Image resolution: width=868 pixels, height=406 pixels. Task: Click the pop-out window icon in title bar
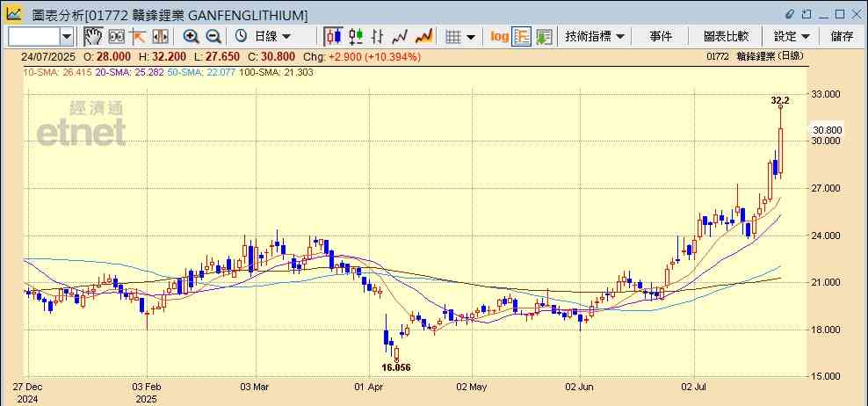coord(807,14)
